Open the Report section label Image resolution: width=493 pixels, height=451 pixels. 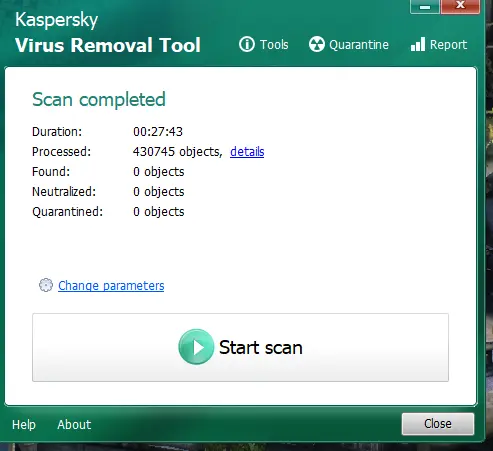[x=448, y=45]
